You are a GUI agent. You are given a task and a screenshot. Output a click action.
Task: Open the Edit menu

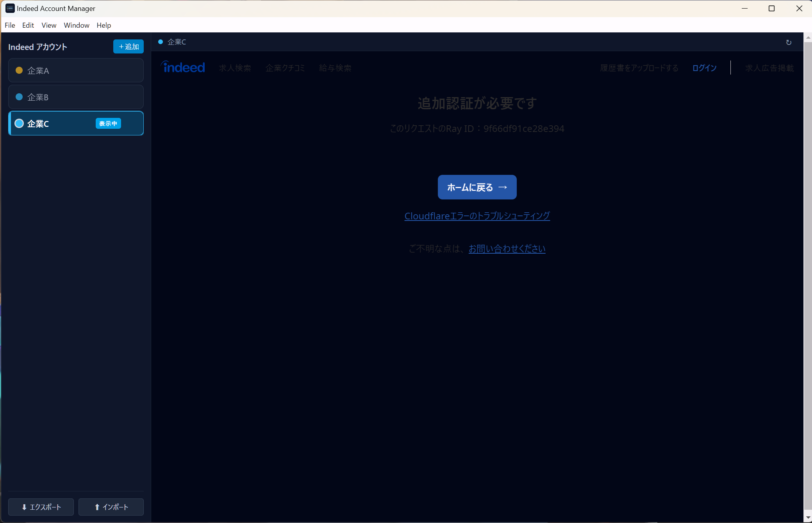28,25
